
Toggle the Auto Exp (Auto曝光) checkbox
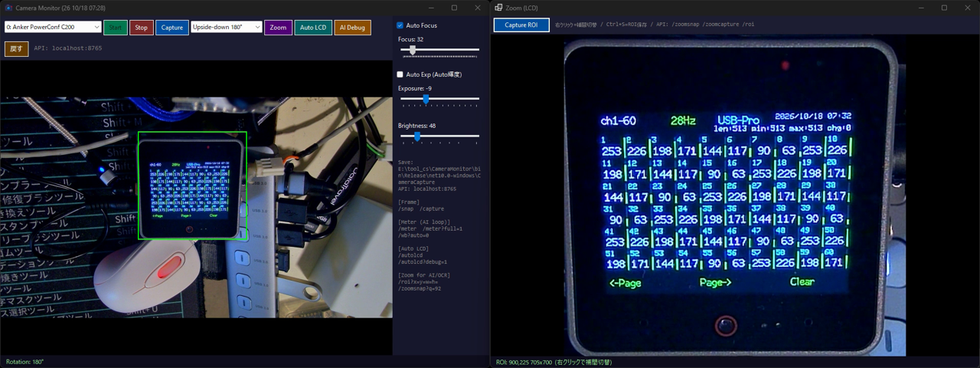pyautogui.click(x=400, y=74)
